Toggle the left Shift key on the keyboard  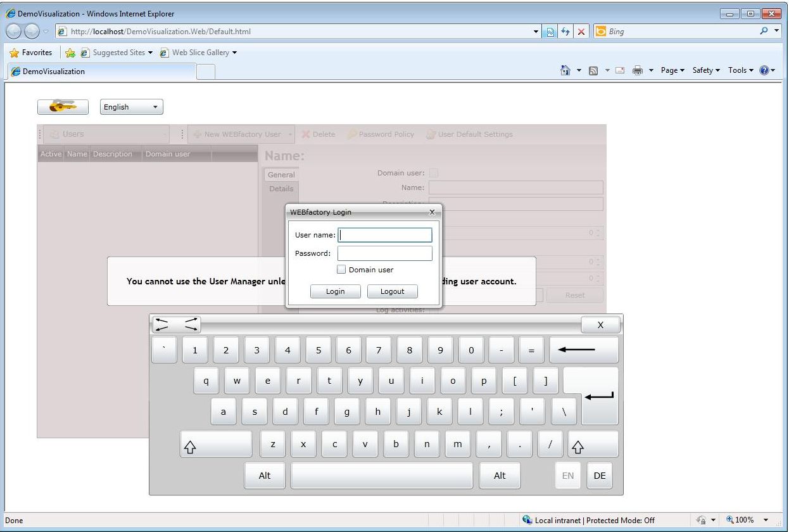coord(215,444)
